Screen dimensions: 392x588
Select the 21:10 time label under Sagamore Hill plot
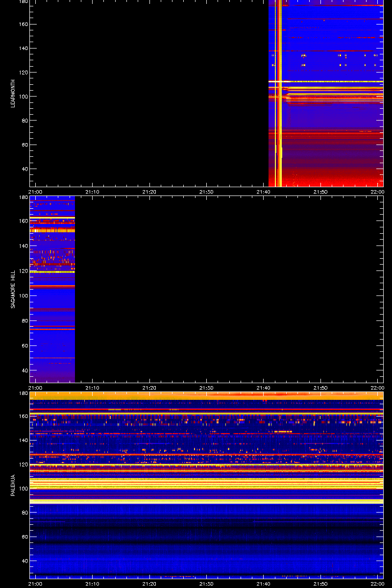click(92, 388)
